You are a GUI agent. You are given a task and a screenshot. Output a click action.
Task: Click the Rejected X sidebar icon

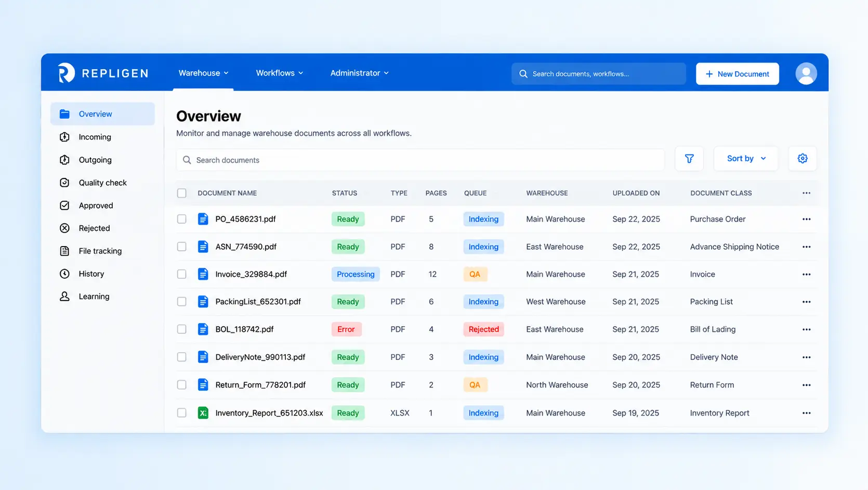[x=64, y=228]
